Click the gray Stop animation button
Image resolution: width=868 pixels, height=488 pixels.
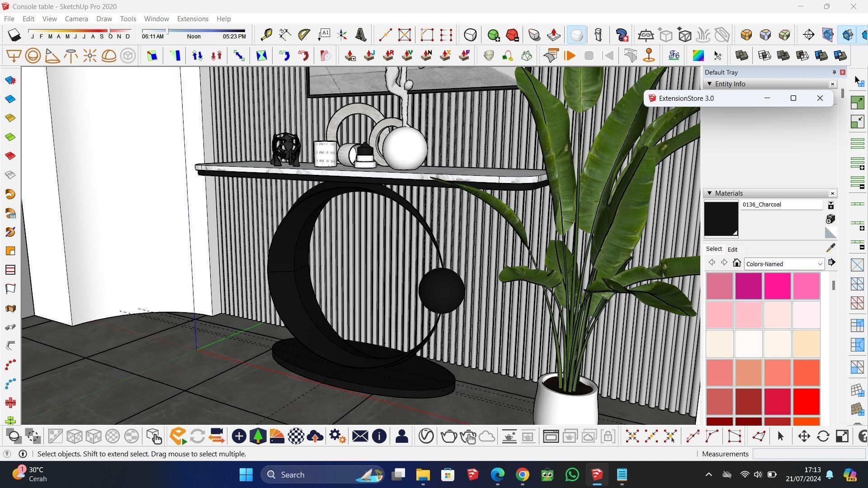click(x=589, y=56)
